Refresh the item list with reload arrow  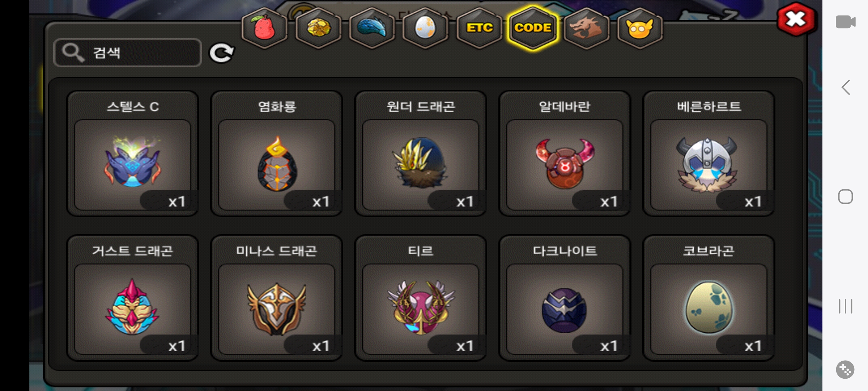(222, 53)
